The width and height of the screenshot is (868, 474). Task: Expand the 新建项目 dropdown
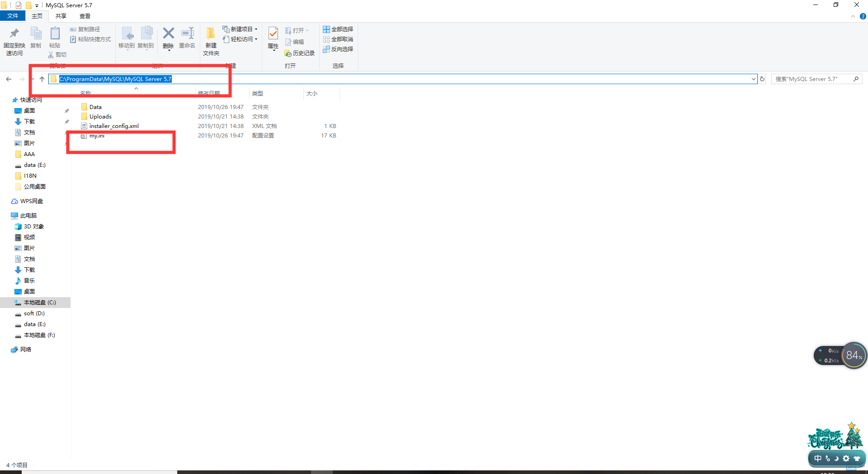[x=256, y=29]
